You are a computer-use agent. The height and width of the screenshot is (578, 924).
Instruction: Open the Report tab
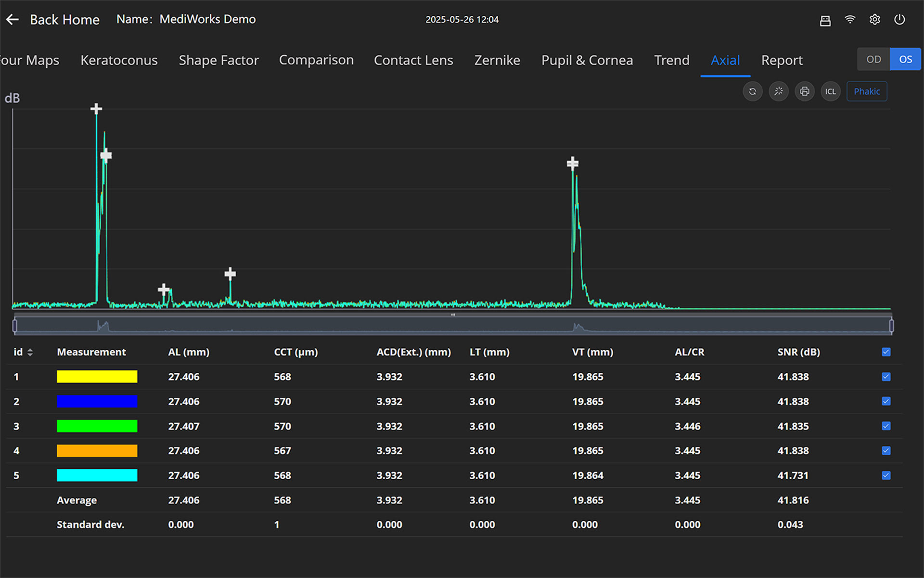tap(782, 60)
